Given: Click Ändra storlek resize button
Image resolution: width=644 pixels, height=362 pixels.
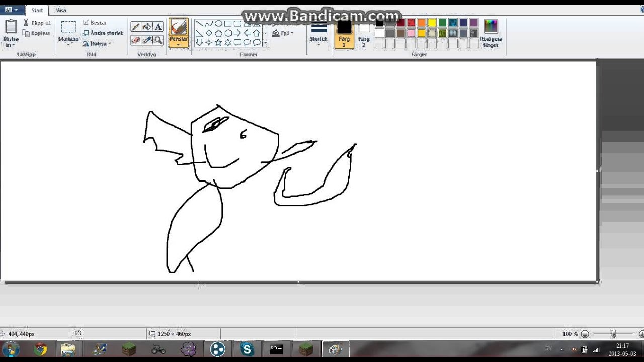Looking at the screenshot, I should click(103, 33).
